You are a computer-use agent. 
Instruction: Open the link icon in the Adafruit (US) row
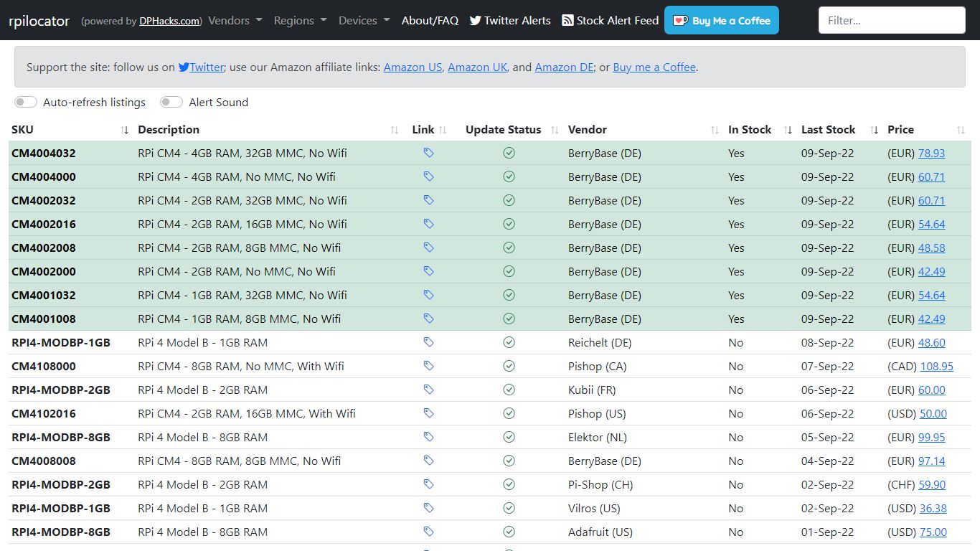click(428, 532)
